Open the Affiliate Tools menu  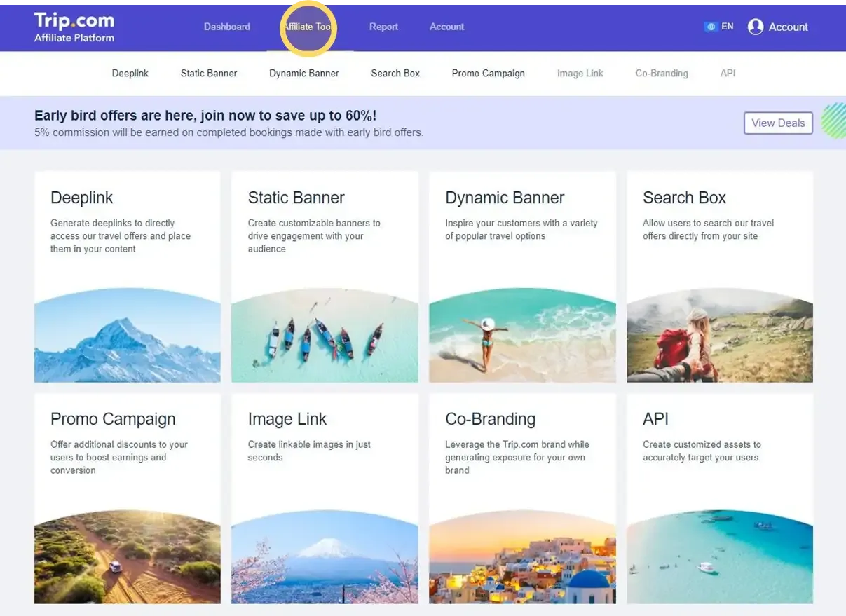point(308,27)
